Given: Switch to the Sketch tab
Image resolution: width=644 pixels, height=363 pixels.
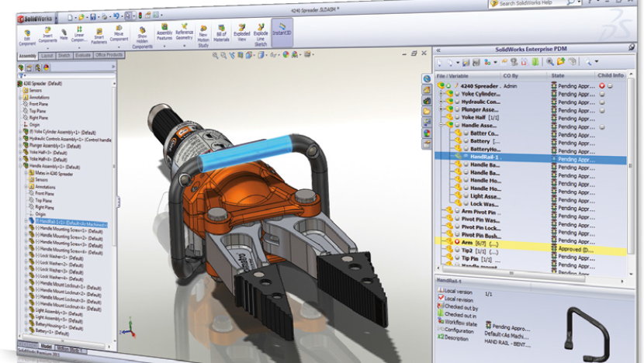Looking at the screenshot, I should click(64, 57).
